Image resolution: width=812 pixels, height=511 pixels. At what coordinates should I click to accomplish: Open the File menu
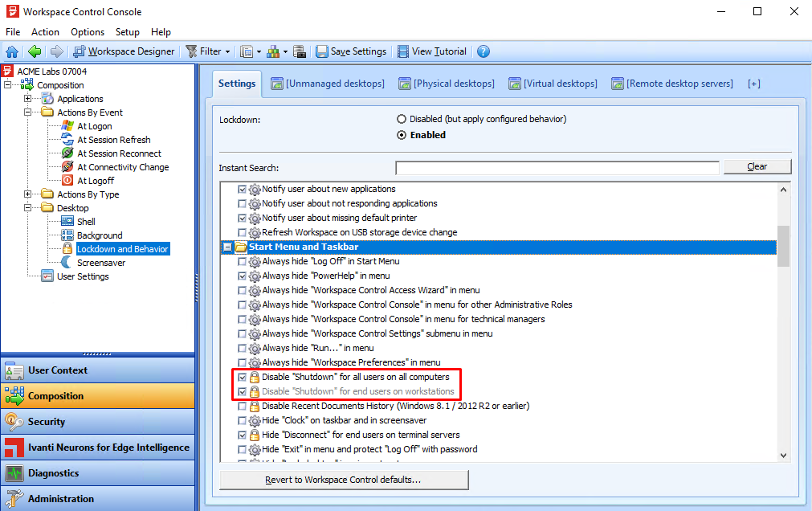click(13, 32)
